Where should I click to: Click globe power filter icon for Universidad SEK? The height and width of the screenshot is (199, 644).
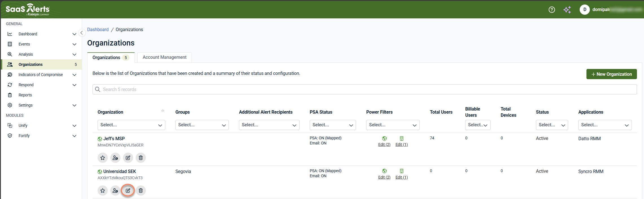click(x=384, y=171)
